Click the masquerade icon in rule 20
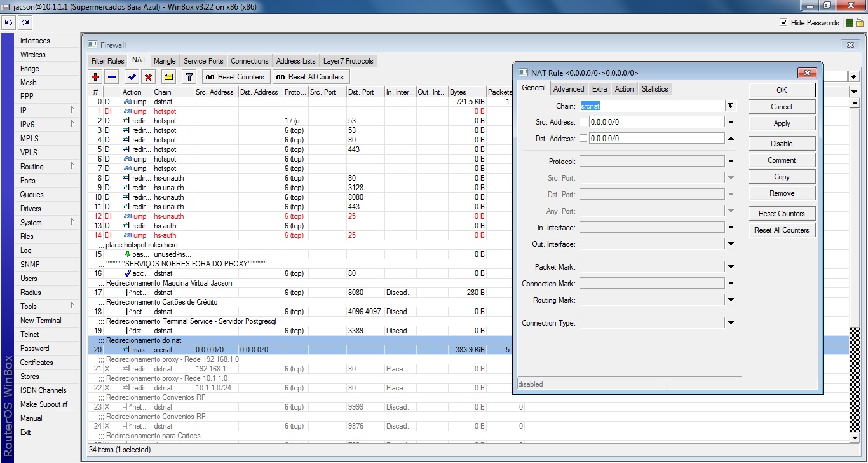868x463 pixels. (128, 350)
